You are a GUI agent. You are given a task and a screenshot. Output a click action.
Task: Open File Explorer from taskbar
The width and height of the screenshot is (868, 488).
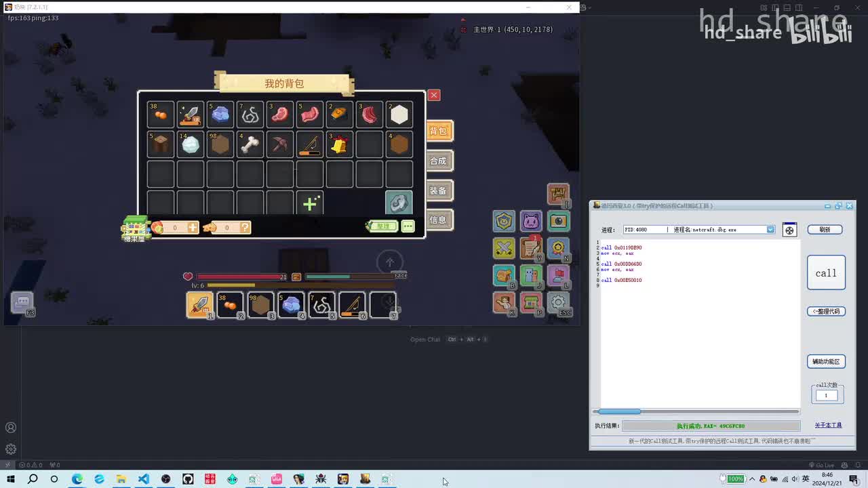(x=121, y=479)
